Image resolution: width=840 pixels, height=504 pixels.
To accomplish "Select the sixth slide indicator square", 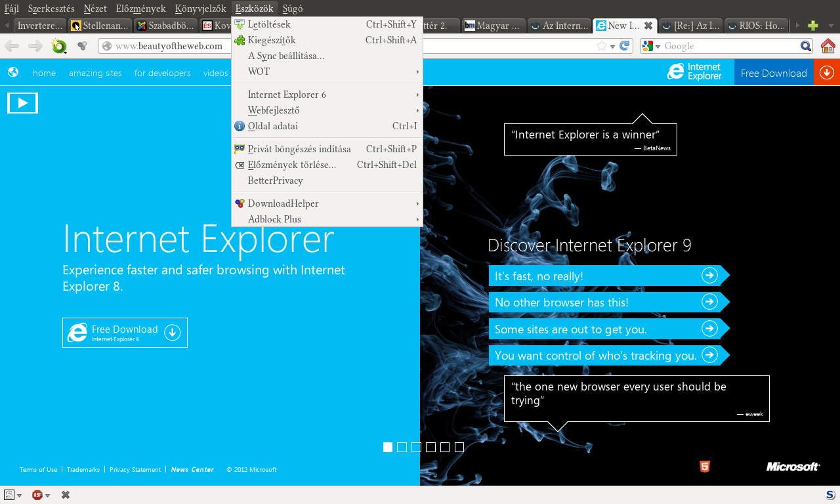I will 459,447.
